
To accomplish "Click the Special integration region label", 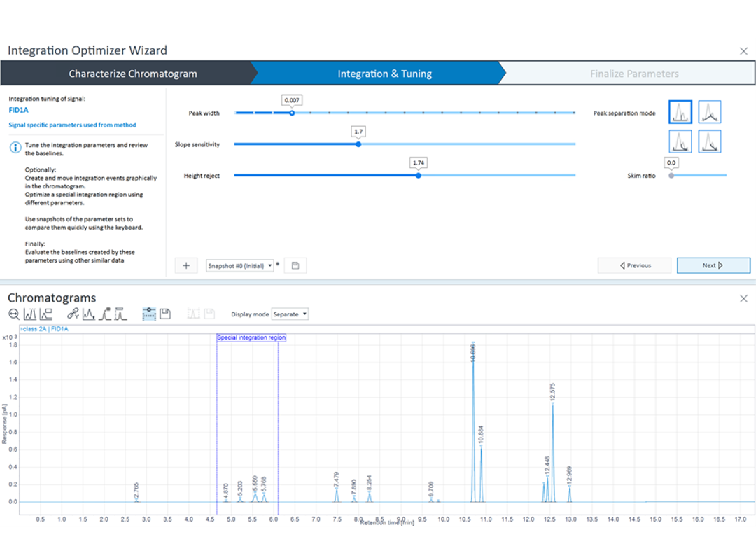I will (x=251, y=337).
